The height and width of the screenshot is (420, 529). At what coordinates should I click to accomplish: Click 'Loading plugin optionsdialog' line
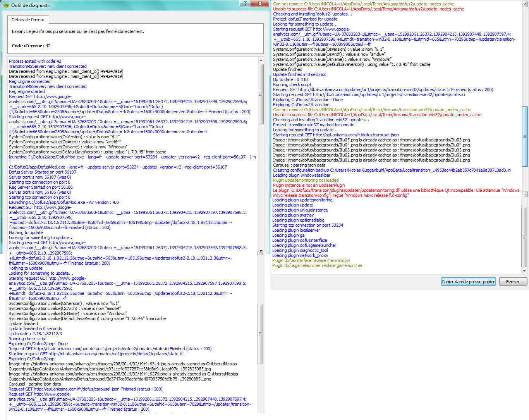298,220
